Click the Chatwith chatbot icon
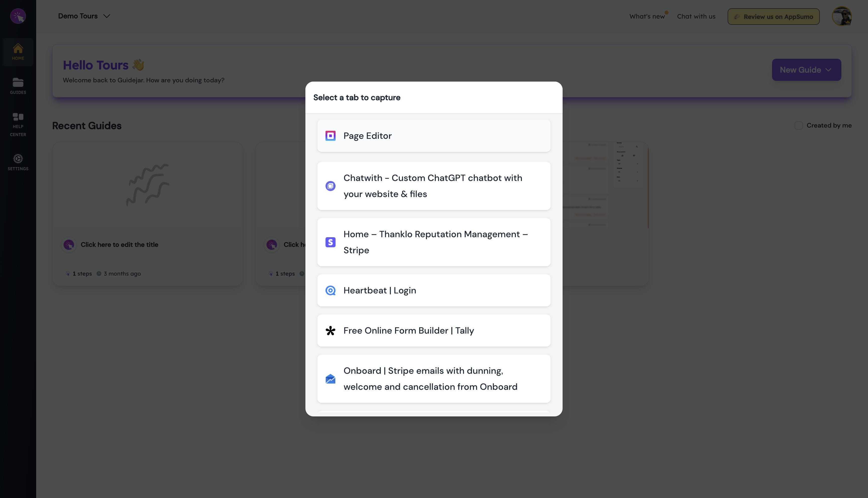The width and height of the screenshot is (868, 498). point(330,186)
